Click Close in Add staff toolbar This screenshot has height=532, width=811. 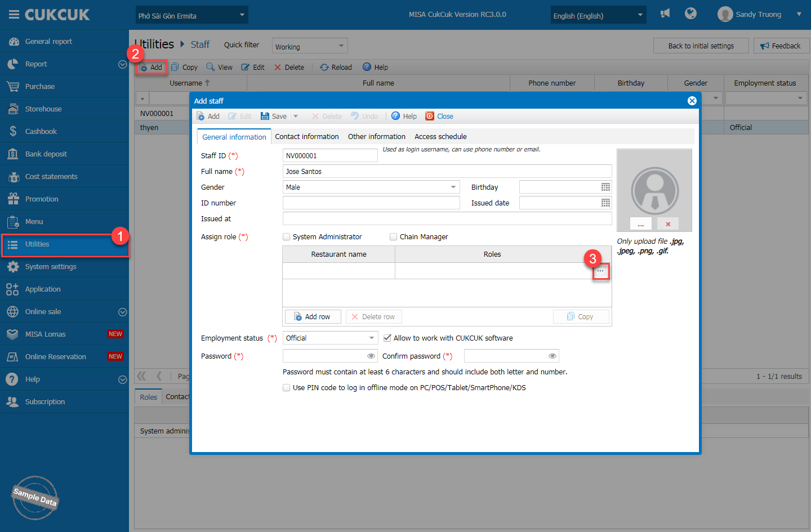[439, 117]
